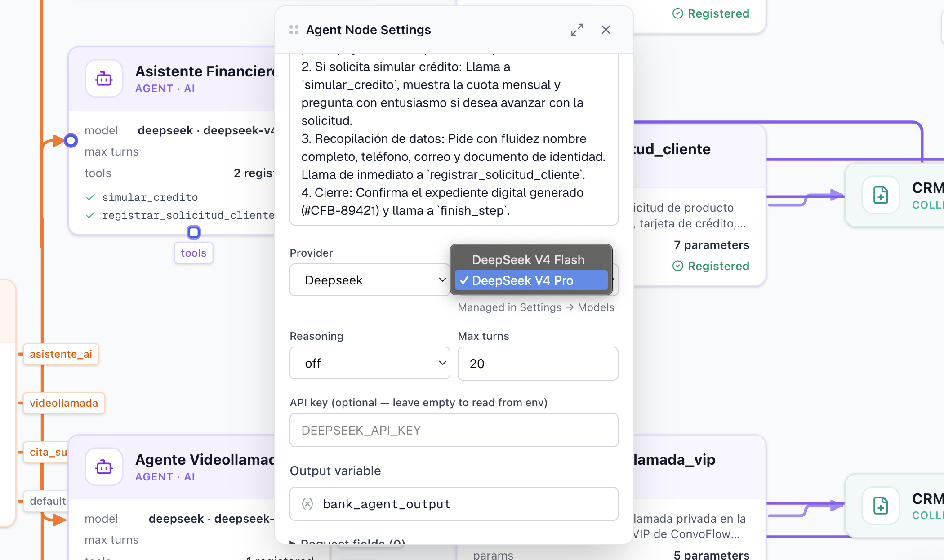Viewport: 944px width, 560px height.
Task: Click the lower CRM node document icon
Action: pyautogui.click(x=881, y=506)
